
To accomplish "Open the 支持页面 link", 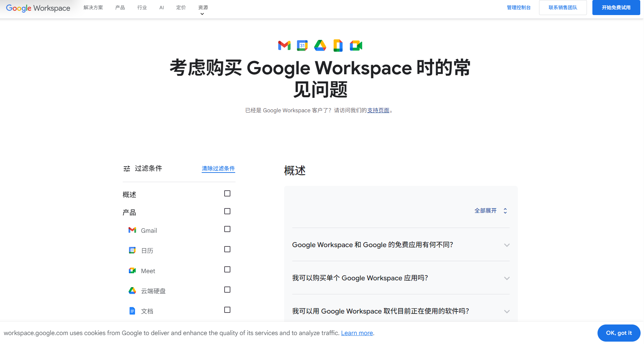I will click(378, 110).
